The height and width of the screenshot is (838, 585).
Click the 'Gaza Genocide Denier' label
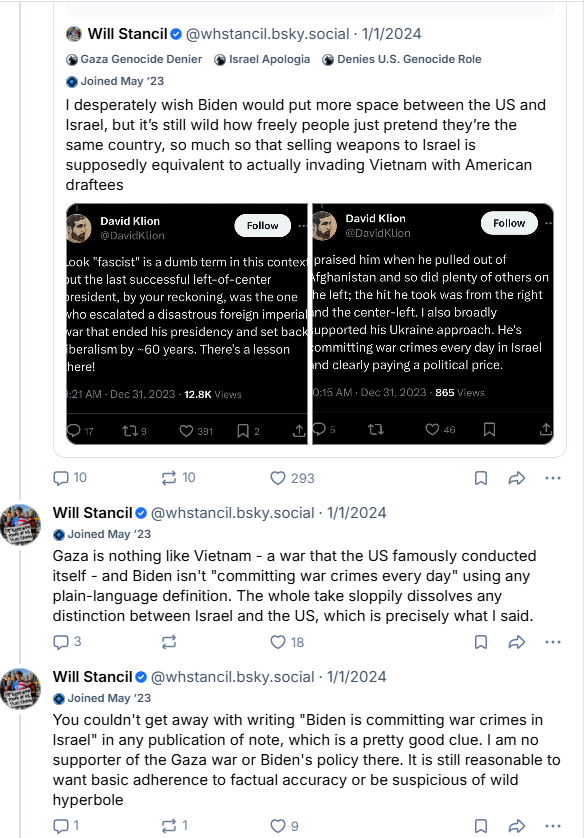point(134,59)
